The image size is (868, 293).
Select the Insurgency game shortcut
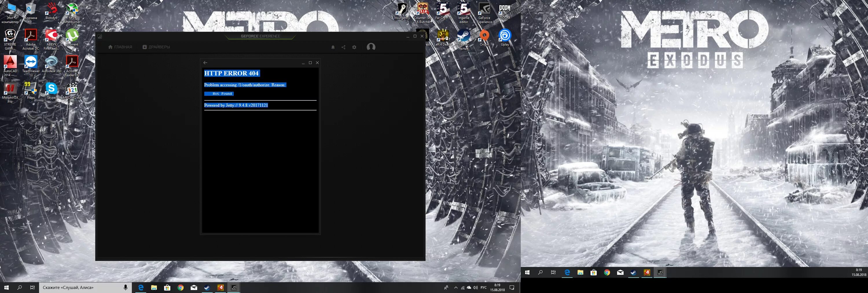point(402,11)
